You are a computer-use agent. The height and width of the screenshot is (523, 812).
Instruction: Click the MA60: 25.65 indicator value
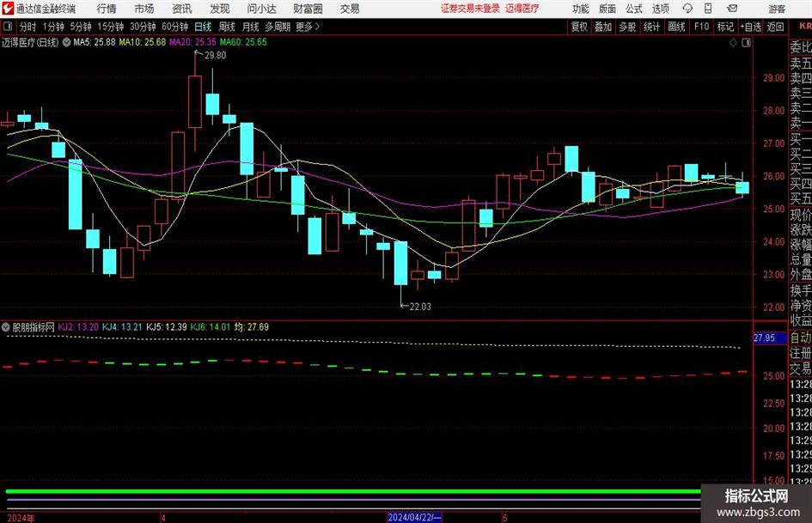coord(243,42)
